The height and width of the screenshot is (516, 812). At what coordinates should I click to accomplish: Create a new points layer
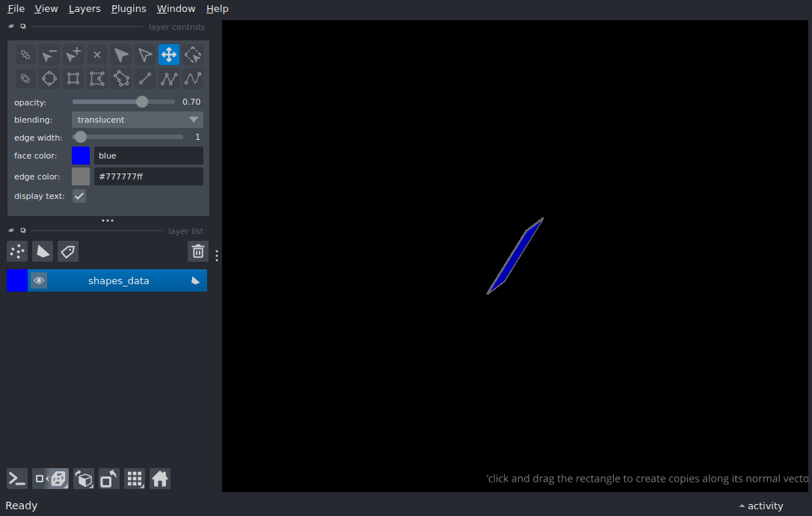pyautogui.click(x=17, y=251)
